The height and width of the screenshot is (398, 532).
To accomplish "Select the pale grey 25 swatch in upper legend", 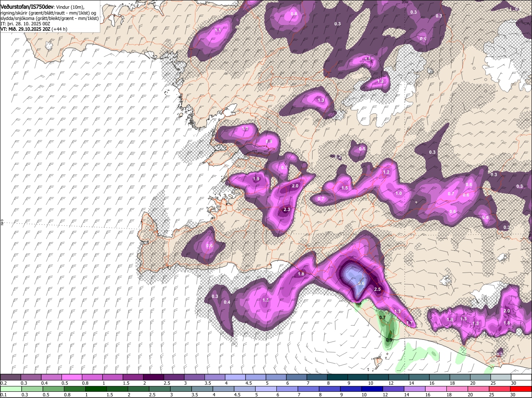I will coord(501,377).
